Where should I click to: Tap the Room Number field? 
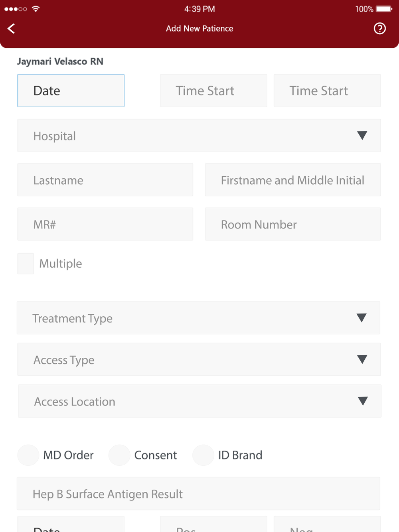(293, 224)
